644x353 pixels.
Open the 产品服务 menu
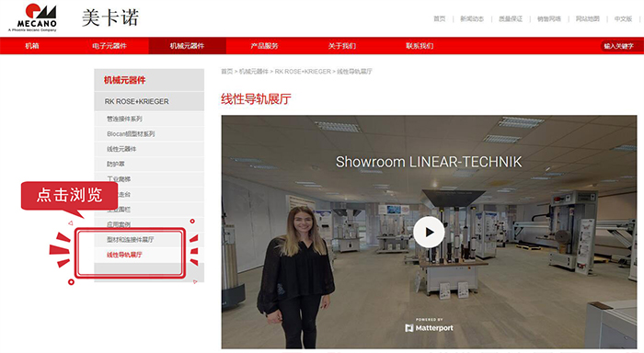click(x=265, y=46)
